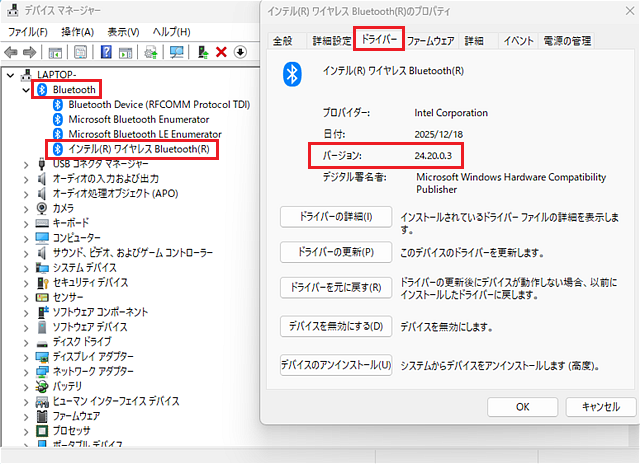
Task: Click the monitor icon for コンピューター
Action: (42, 238)
